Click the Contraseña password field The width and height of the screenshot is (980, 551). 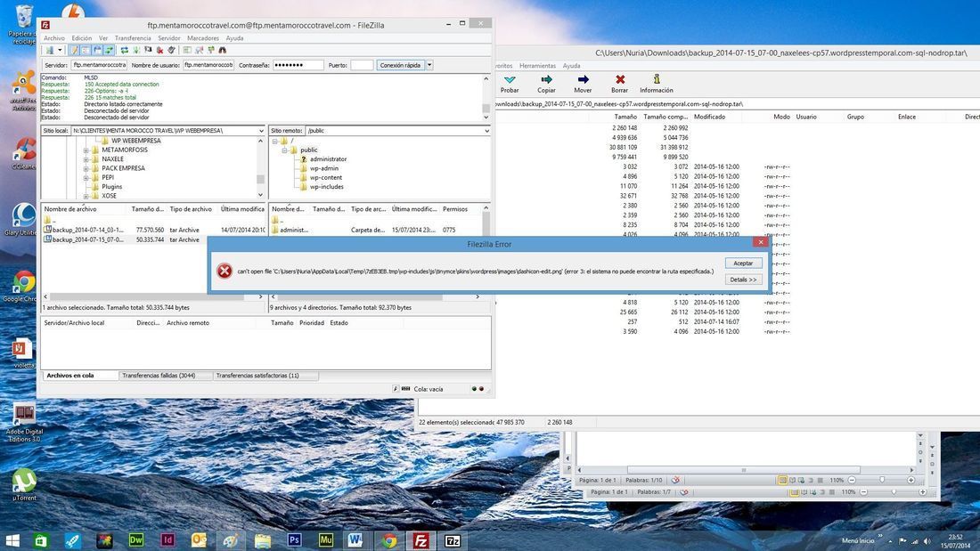[298, 65]
